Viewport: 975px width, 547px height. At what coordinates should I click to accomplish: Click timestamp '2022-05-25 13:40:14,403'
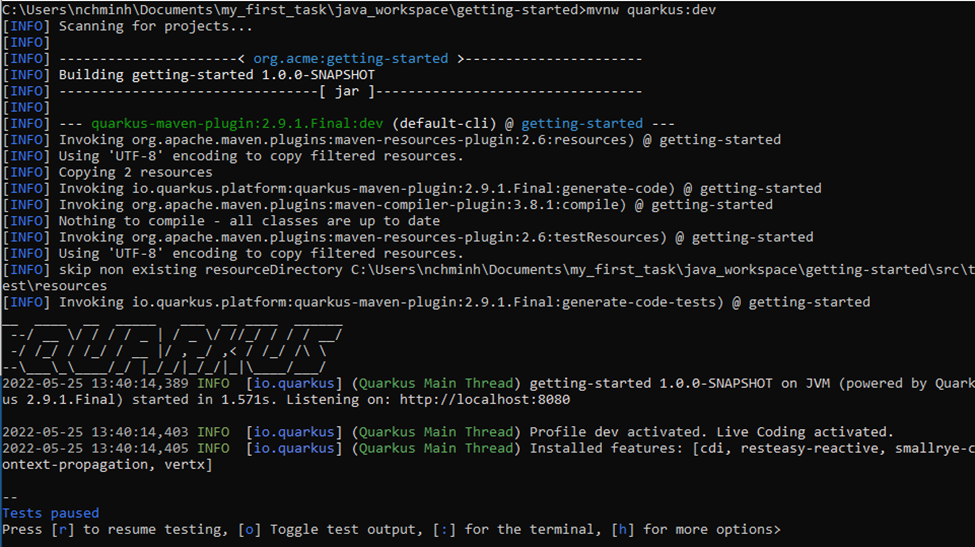[x=95, y=432]
